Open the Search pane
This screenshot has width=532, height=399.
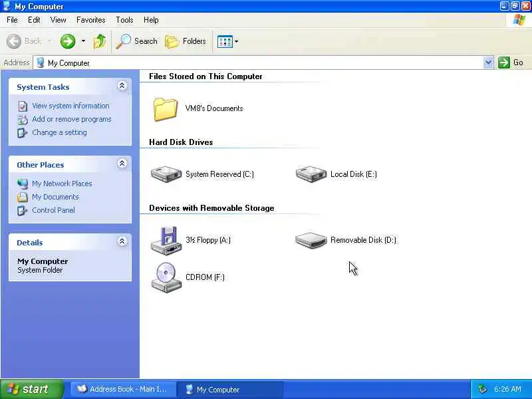[137, 41]
